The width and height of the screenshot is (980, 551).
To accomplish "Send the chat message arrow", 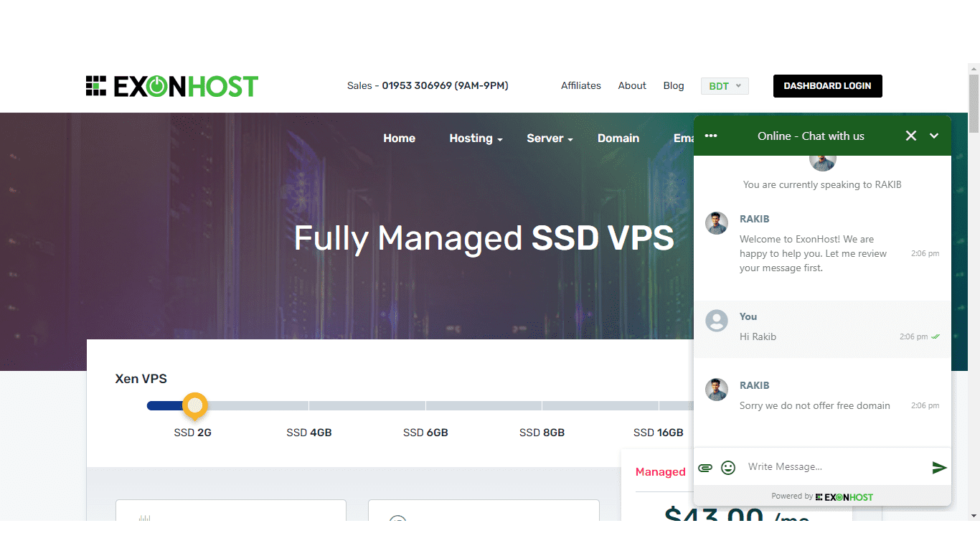I will (939, 468).
